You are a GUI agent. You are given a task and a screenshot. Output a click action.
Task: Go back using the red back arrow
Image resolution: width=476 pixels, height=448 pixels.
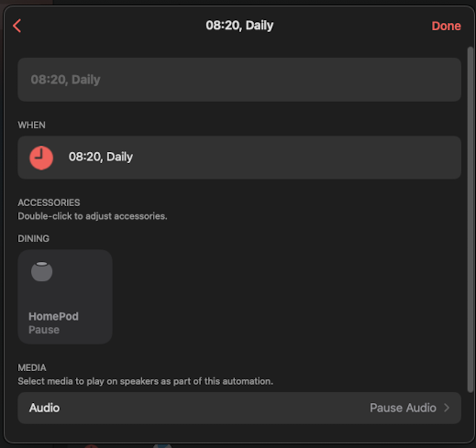point(17,26)
